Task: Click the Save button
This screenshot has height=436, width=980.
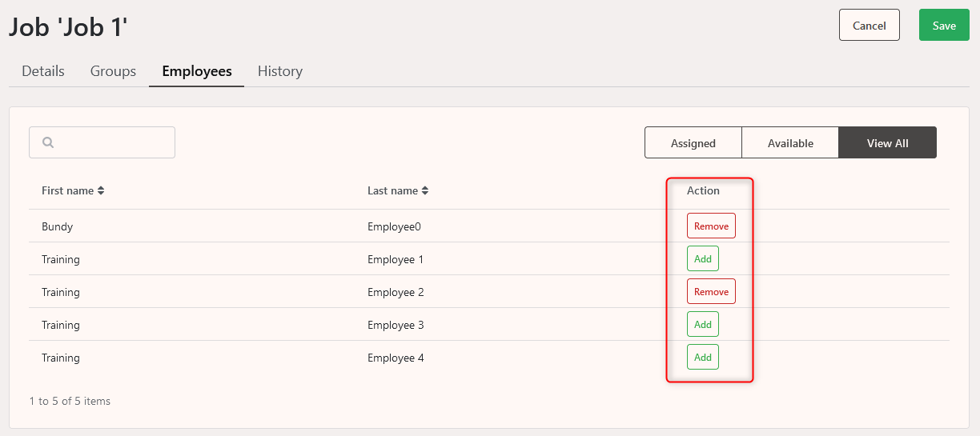Action: (944, 25)
